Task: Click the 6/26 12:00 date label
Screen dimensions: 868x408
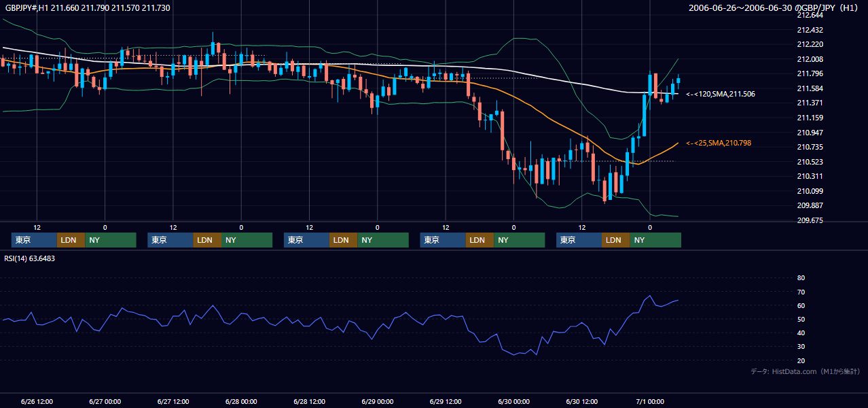Action: (x=37, y=401)
